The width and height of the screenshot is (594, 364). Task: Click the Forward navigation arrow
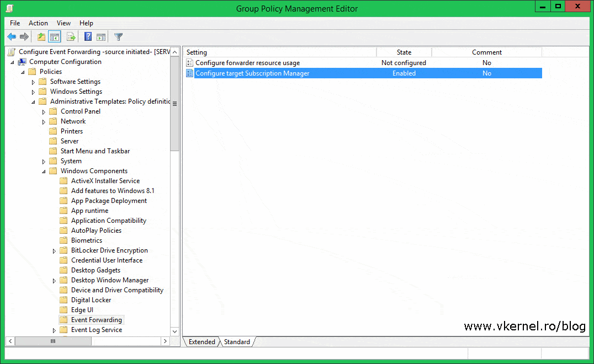click(24, 36)
